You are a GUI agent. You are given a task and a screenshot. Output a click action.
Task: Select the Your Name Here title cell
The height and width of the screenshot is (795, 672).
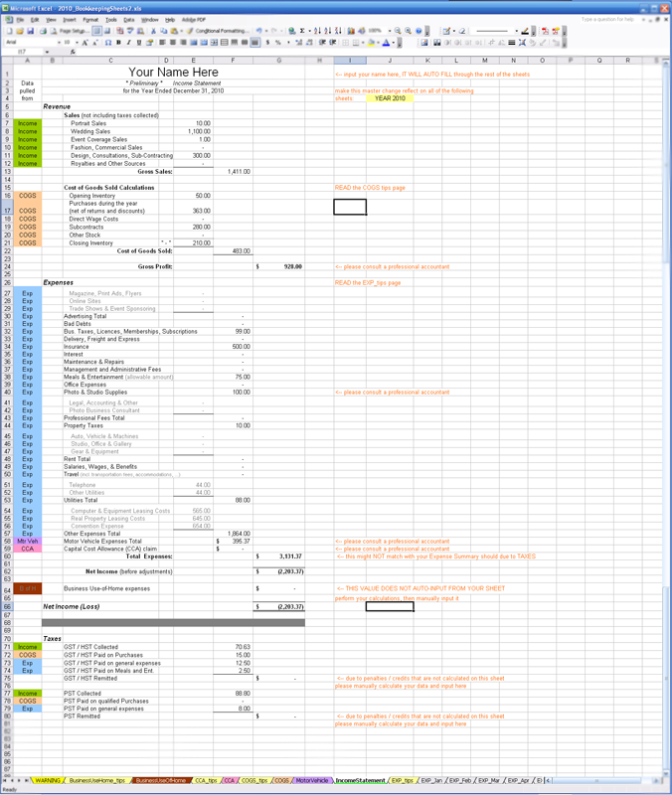pos(173,72)
